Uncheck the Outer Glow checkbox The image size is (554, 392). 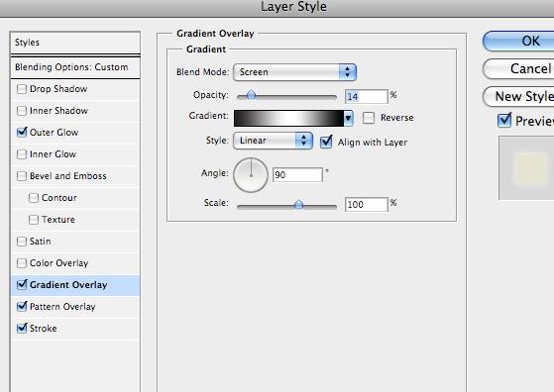(22, 133)
